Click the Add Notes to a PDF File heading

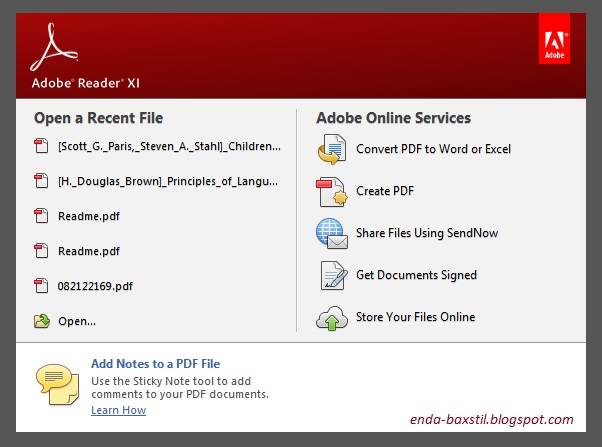pos(155,364)
